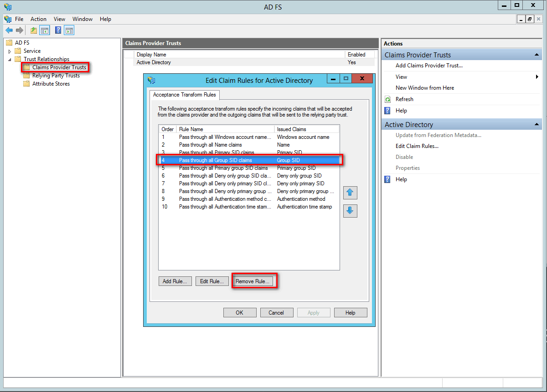547x392 pixels.
Task: Open the View submenu arrow in Actions
Action: coord(537,77)
